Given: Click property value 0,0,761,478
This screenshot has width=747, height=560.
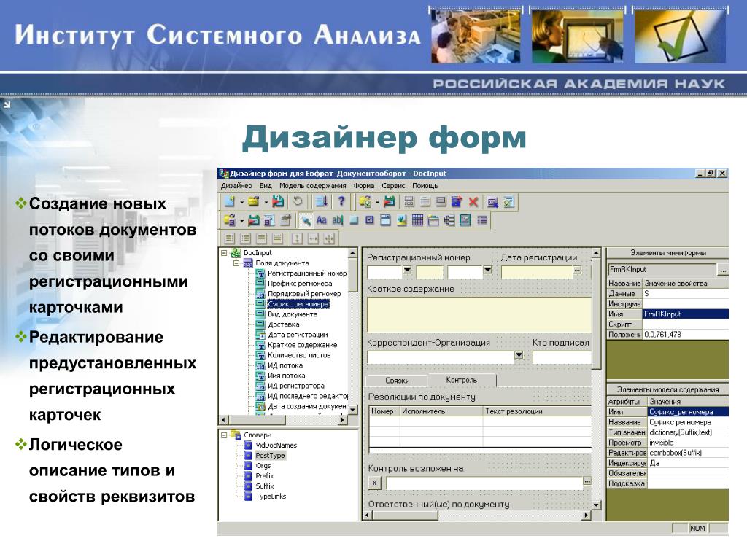Looking at the screenshot, I should pos(686,334).
